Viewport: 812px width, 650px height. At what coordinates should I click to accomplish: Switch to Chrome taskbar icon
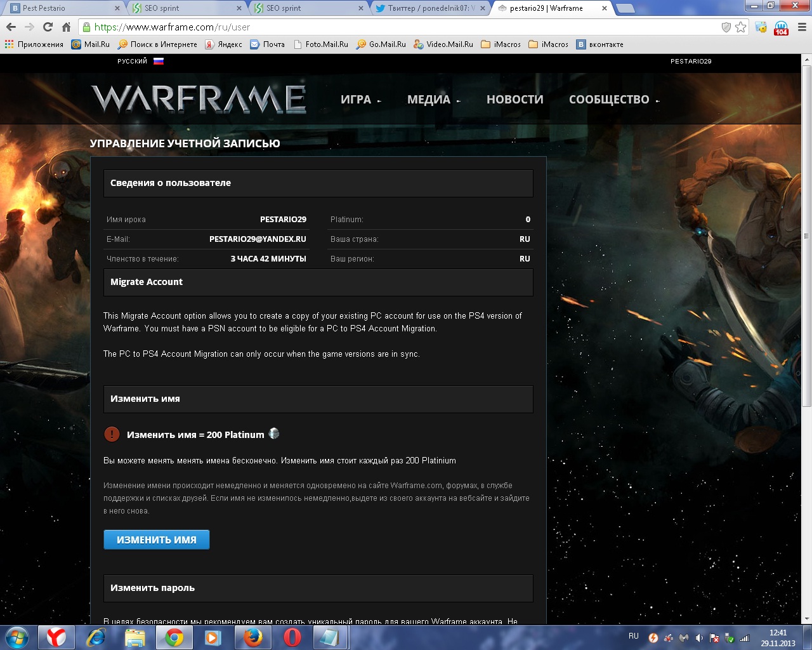click(x=174, y=637)
